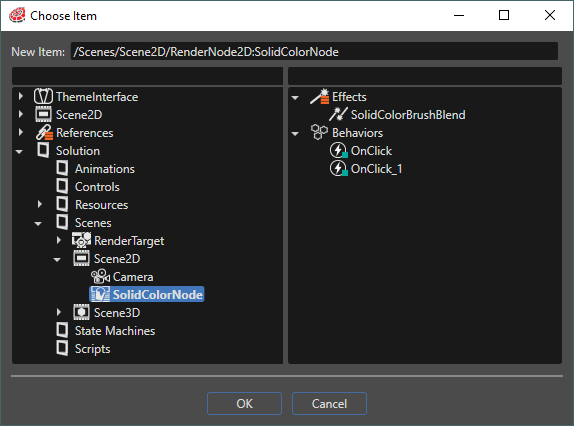Click the Behaviors hexagon cluster icon
Screen dimensions: 575x427
(319, 133)
